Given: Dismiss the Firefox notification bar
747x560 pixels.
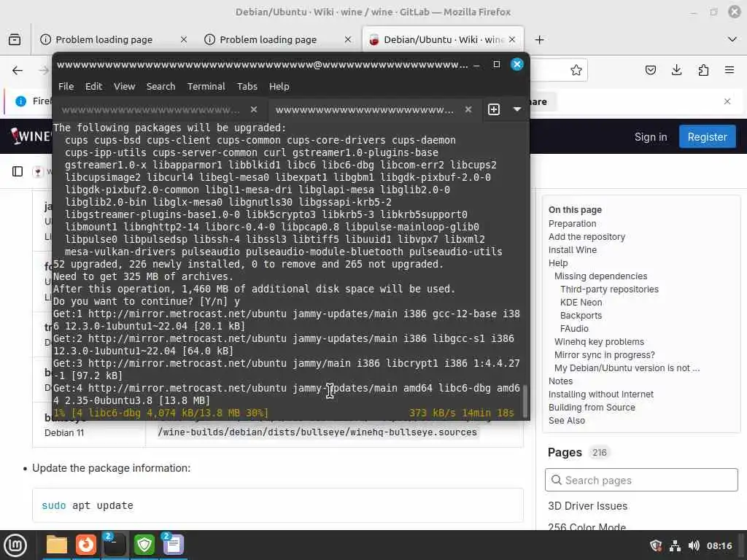Looking at the screenshot, I should (727, 101).
